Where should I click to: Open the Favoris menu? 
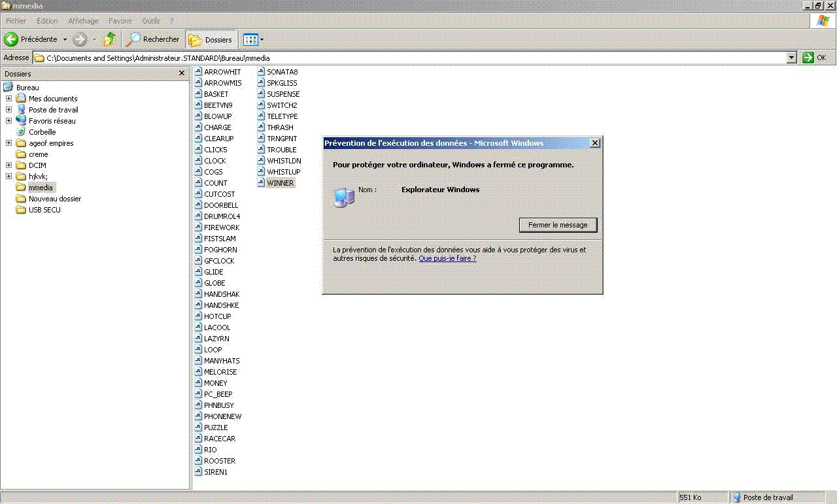pos(120,21)
